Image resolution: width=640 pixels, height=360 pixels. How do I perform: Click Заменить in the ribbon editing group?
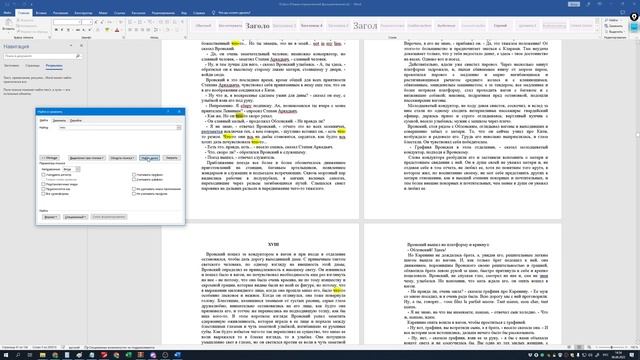[x=614, y=26]
